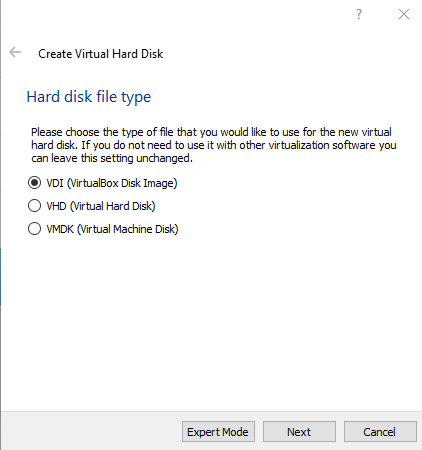This screenshot has width=422, height=450.
Task: Click the line starting with Please choose the type
Action: (x=211, y=132)
